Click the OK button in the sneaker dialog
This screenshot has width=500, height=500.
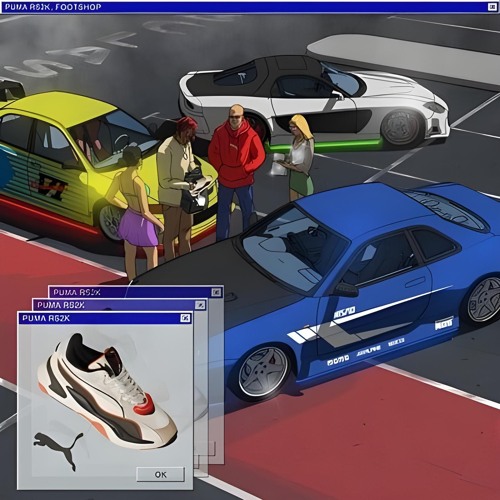(160, 474)
